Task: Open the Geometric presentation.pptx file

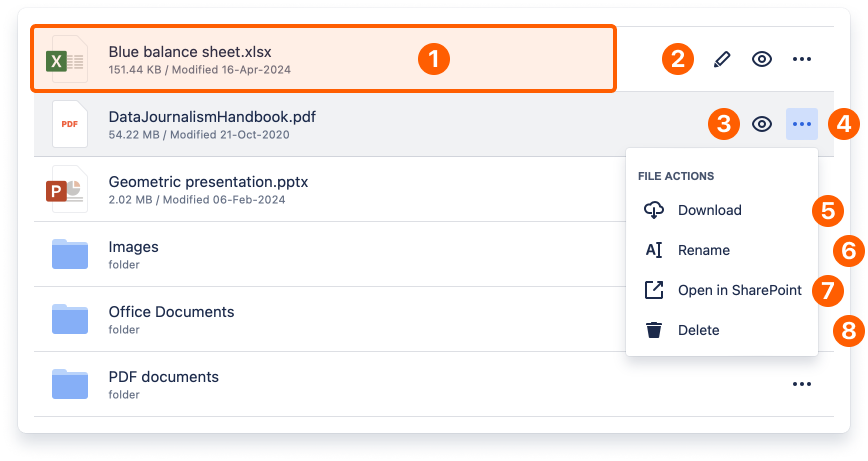Action: pos(208,182)
